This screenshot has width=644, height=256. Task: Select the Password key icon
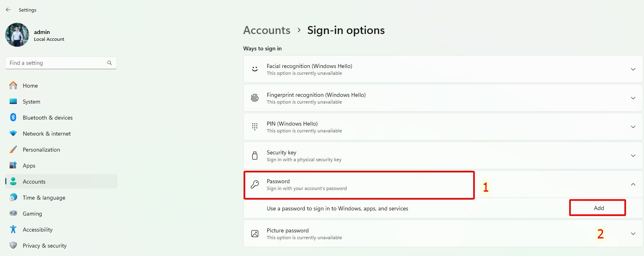pos(254,184)
